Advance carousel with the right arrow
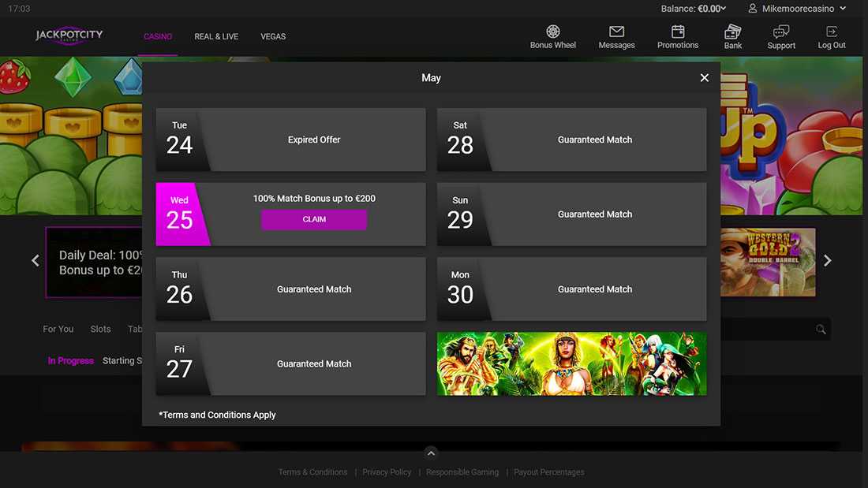Screen dimensions: 868x488 827,261
